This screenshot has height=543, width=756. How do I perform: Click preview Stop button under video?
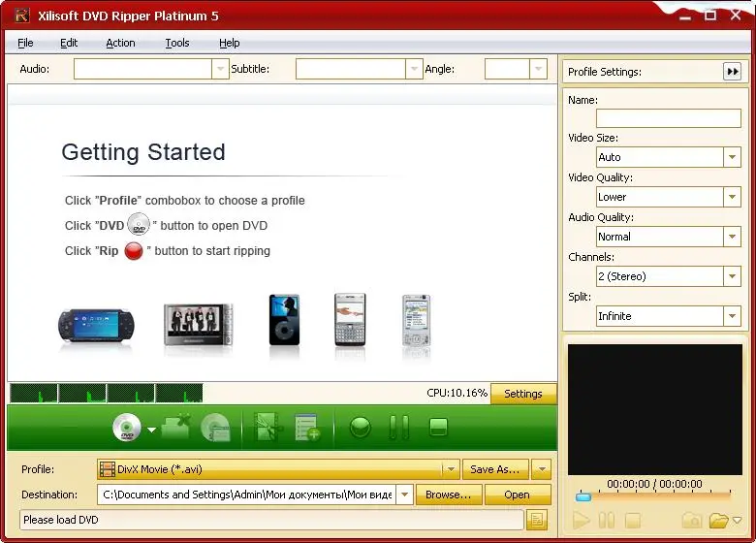pos(633,521)
